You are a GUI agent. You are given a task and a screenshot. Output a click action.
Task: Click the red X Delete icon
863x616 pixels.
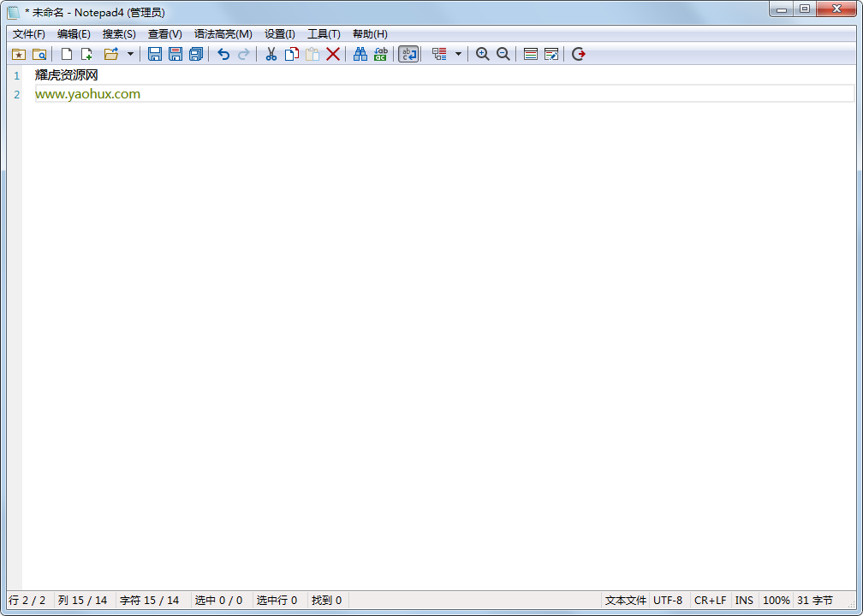[333, 54]
